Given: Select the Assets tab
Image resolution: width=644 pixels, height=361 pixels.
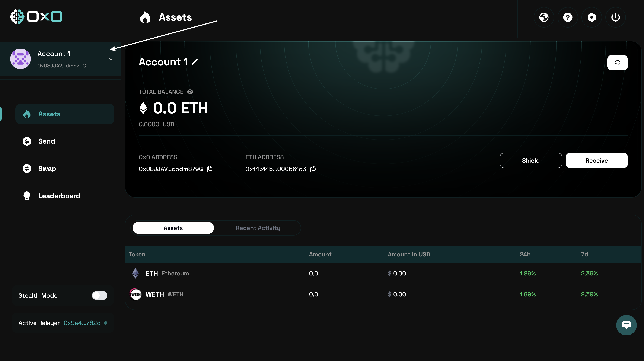Looking at the screenshot, I should pos(173,228).
